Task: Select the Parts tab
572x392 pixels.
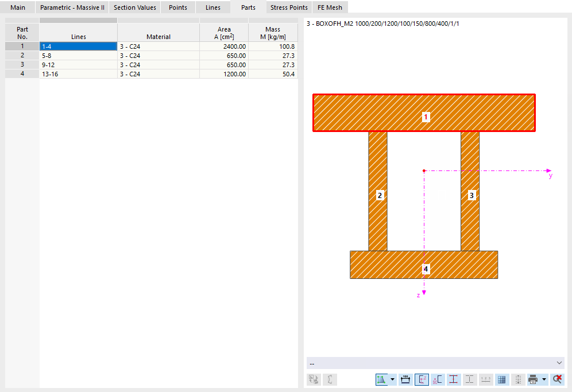Action: [248, 7]
